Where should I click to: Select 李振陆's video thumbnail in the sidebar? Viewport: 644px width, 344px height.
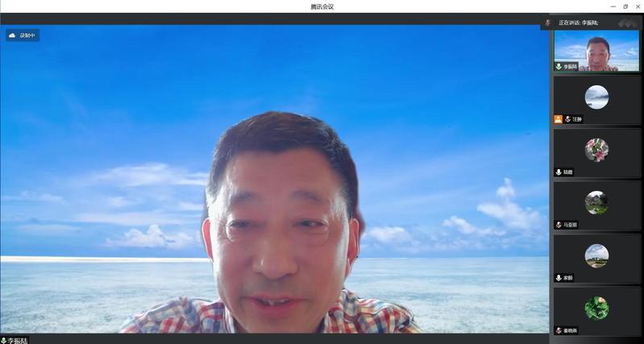click(596, 51)
